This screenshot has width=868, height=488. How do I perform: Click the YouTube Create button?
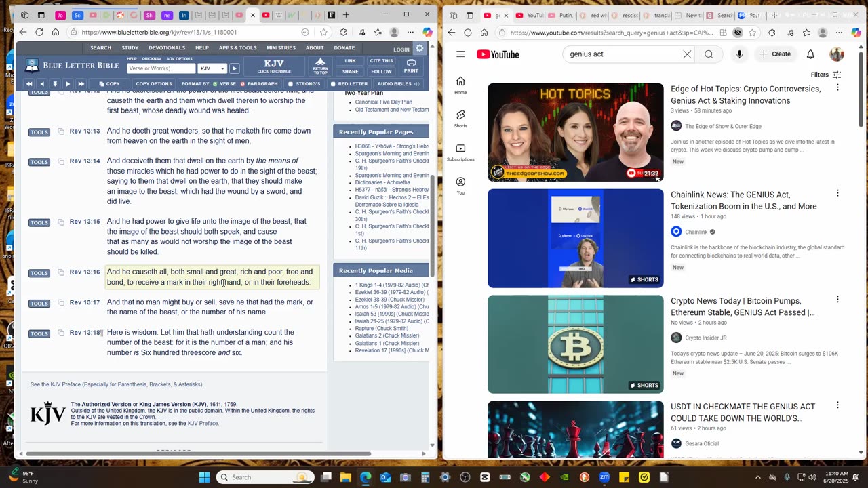pyautogui.click(x=775, y=54)
